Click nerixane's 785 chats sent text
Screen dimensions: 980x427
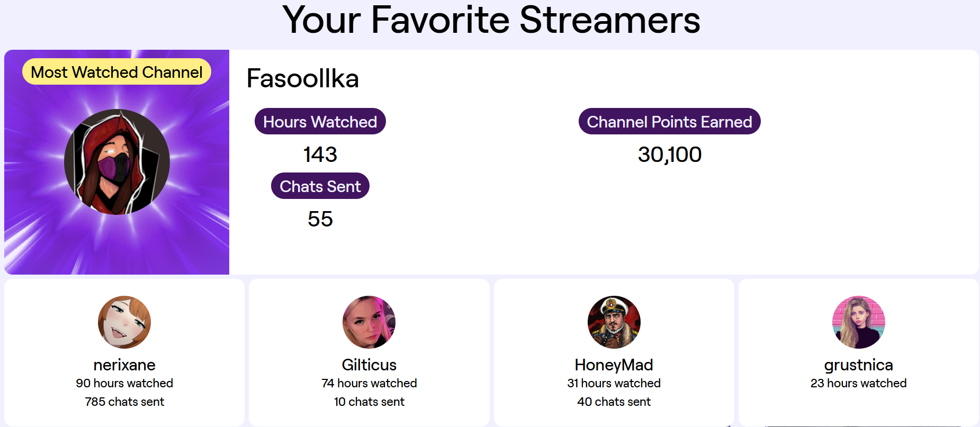point(124,402)
